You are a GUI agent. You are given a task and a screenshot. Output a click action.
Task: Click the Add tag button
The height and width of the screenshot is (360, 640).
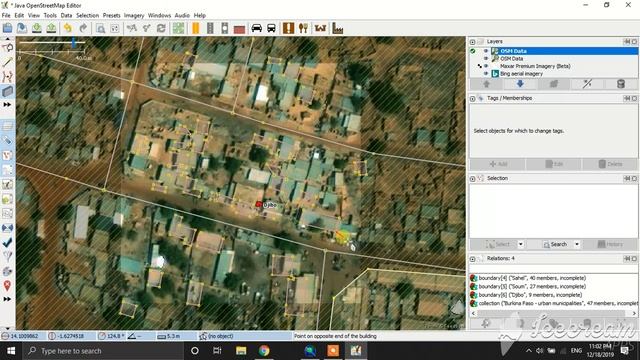pos(498,164)
